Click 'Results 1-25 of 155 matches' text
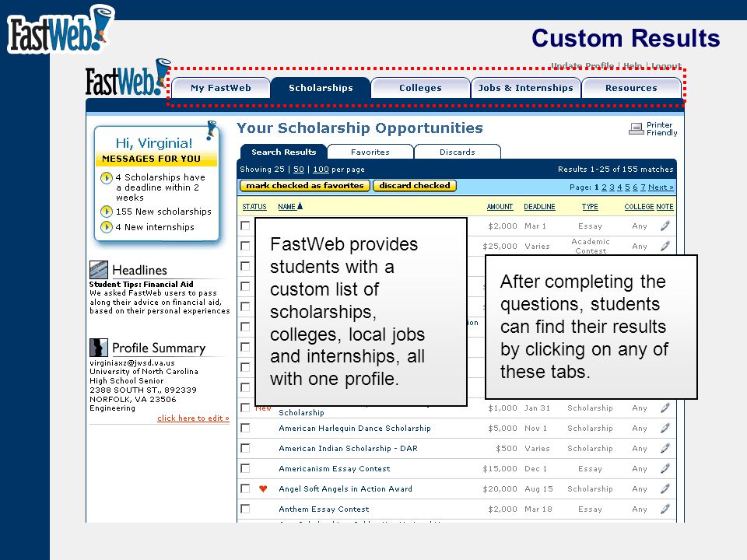 point(615,170)
